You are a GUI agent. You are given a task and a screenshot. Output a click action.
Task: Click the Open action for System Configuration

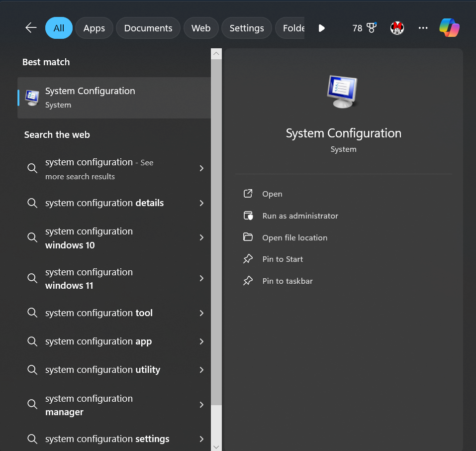[x=273, y=194]
